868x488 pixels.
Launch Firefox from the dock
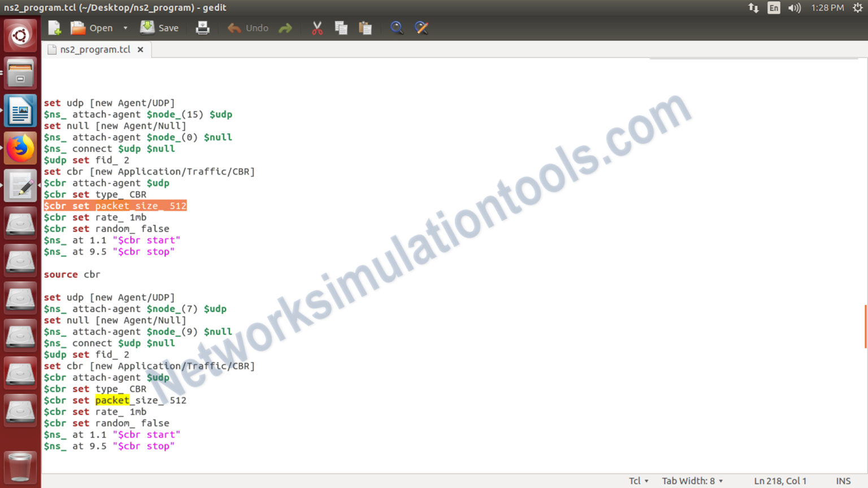pos(20,147)
